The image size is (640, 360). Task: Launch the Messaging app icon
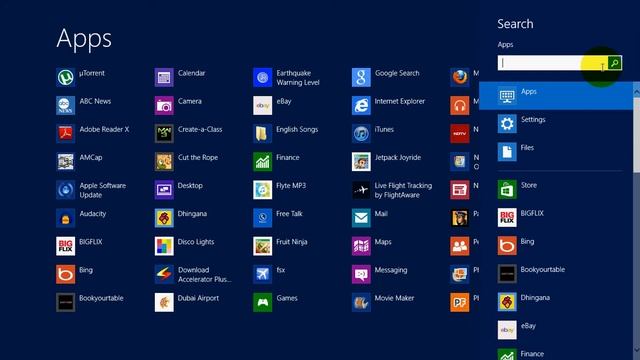coord(361,274)
